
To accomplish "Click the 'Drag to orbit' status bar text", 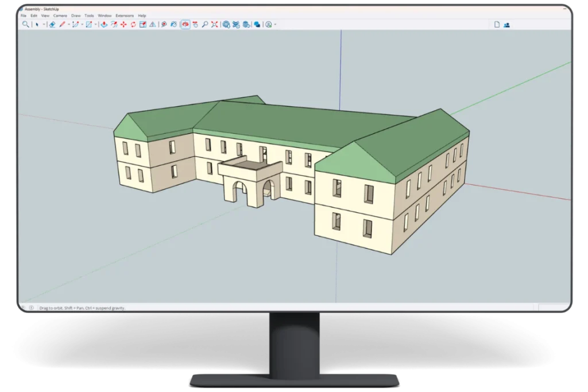I will tap(82, 308).
